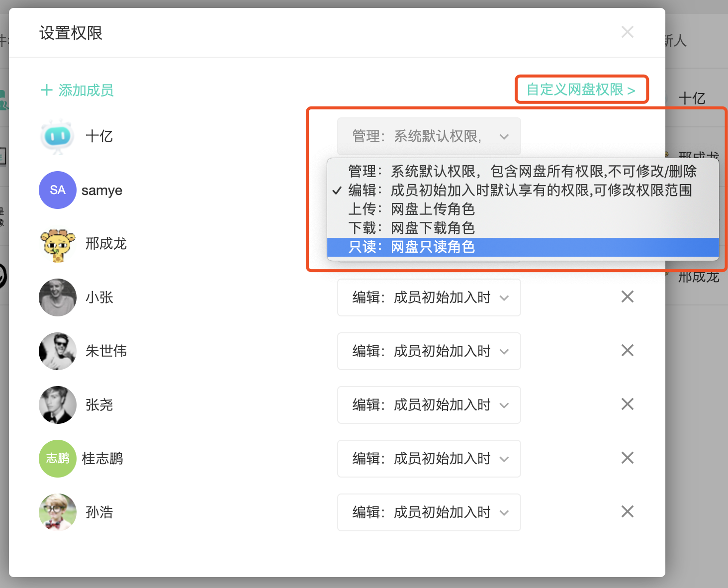
Task: Open 桂志鹏's permission dropdown
Action: [429, 459]
